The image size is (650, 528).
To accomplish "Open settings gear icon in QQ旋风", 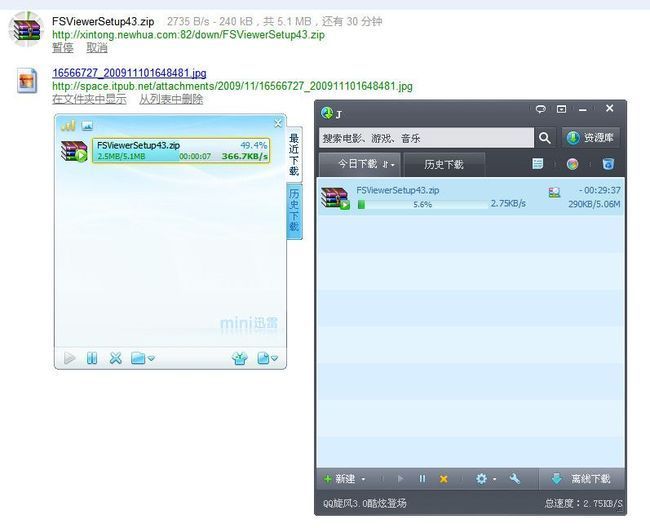I will [x=481, y=479].
